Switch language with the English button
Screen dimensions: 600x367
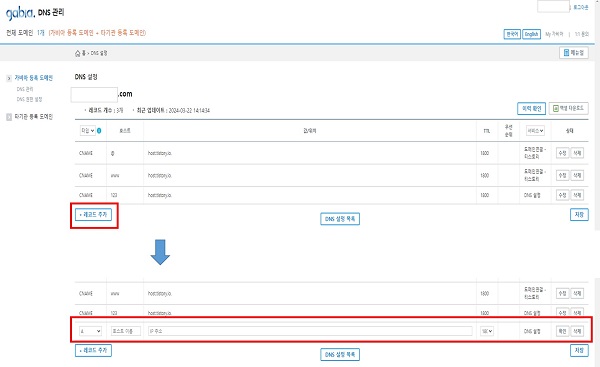pos(531,34)
